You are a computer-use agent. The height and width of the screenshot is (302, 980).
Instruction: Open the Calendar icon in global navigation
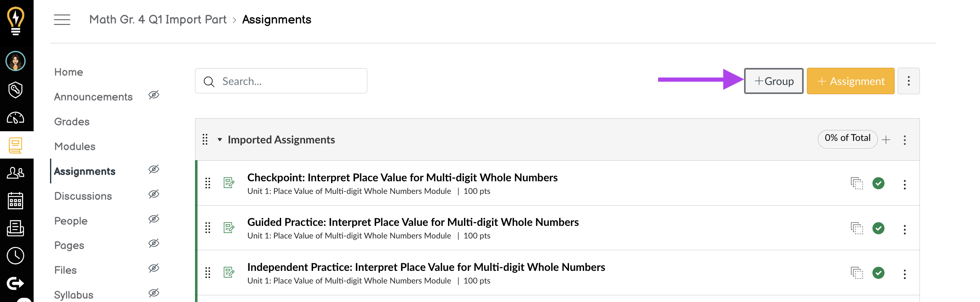pyautogui.click(x=16, y=201)
